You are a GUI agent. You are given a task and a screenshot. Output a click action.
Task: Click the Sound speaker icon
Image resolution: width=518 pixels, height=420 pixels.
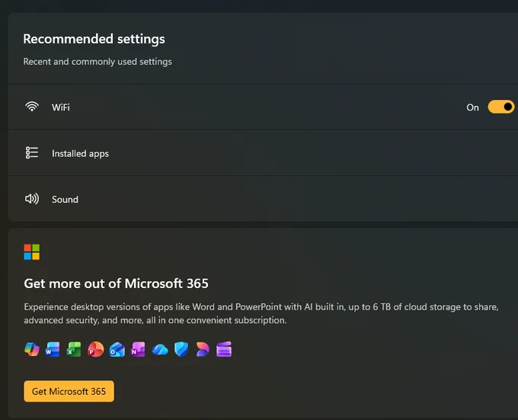click(32, 199)
